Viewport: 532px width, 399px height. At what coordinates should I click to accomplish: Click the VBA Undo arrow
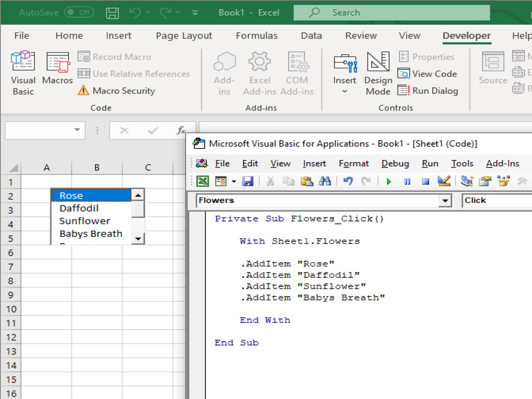click(348, 182)
